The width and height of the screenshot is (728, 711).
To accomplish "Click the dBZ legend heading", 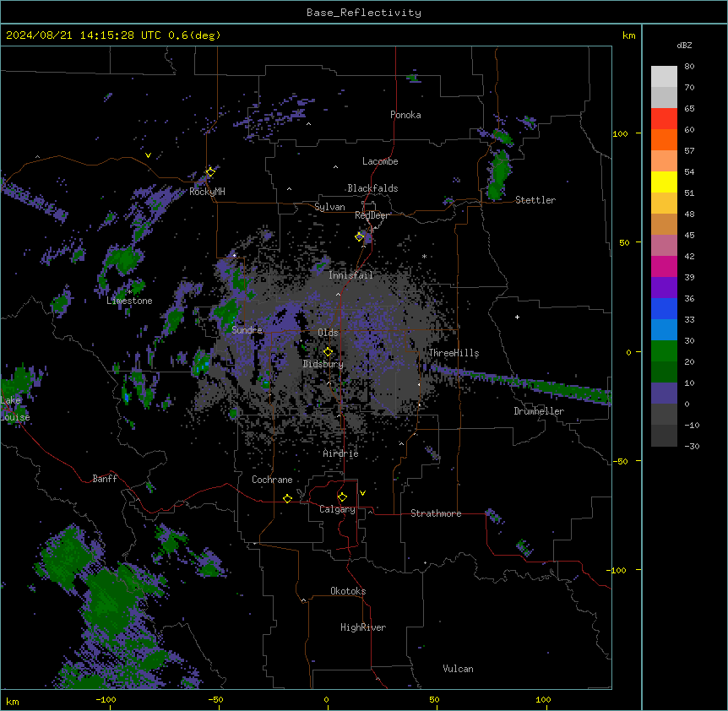I will pos(684,45).
